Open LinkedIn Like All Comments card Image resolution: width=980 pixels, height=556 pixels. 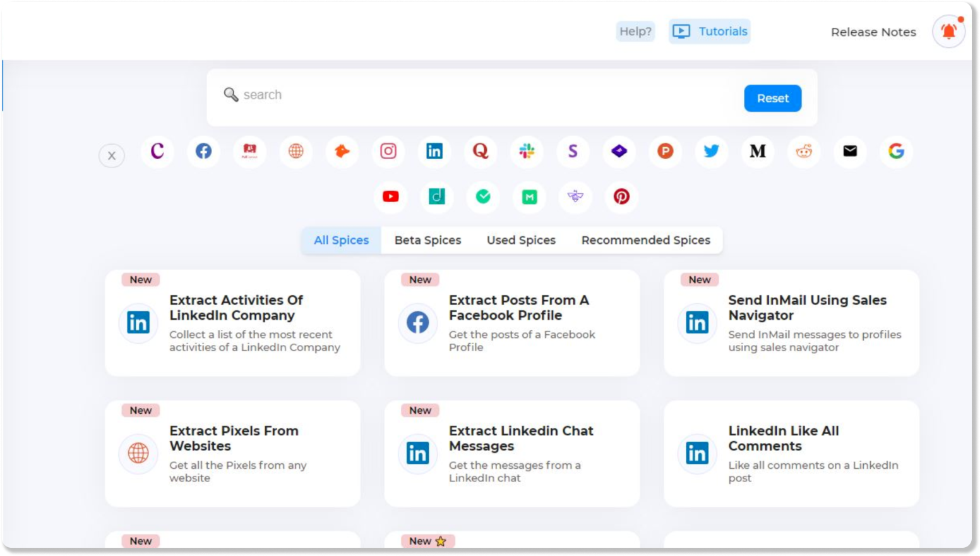791,454
